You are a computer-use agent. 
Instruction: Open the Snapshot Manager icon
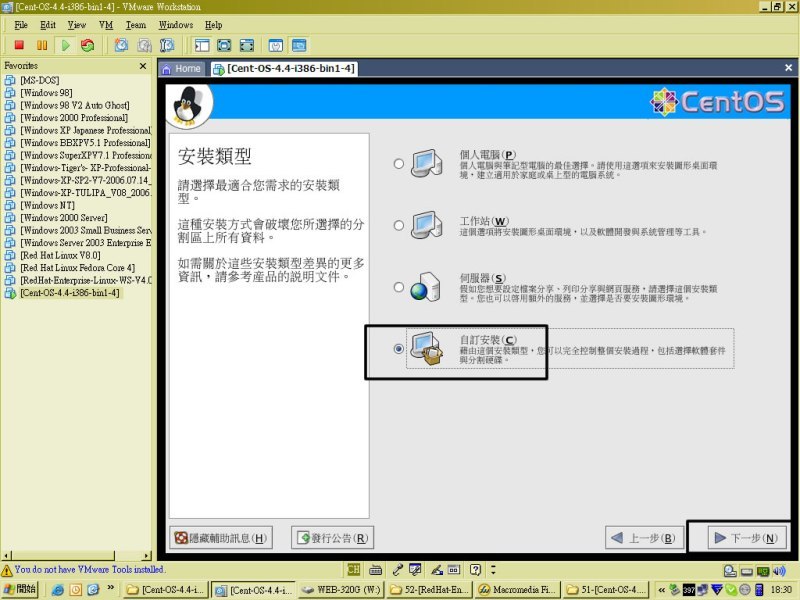167,45
